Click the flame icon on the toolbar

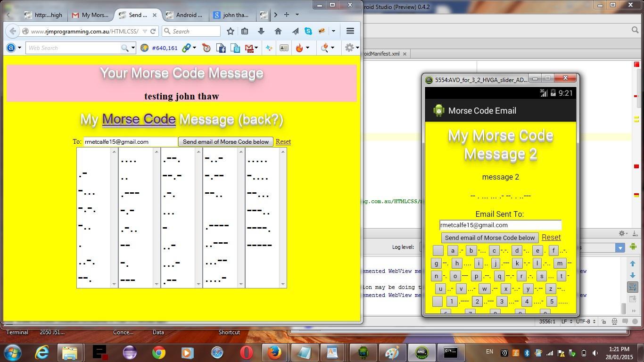tap(299, 48)
